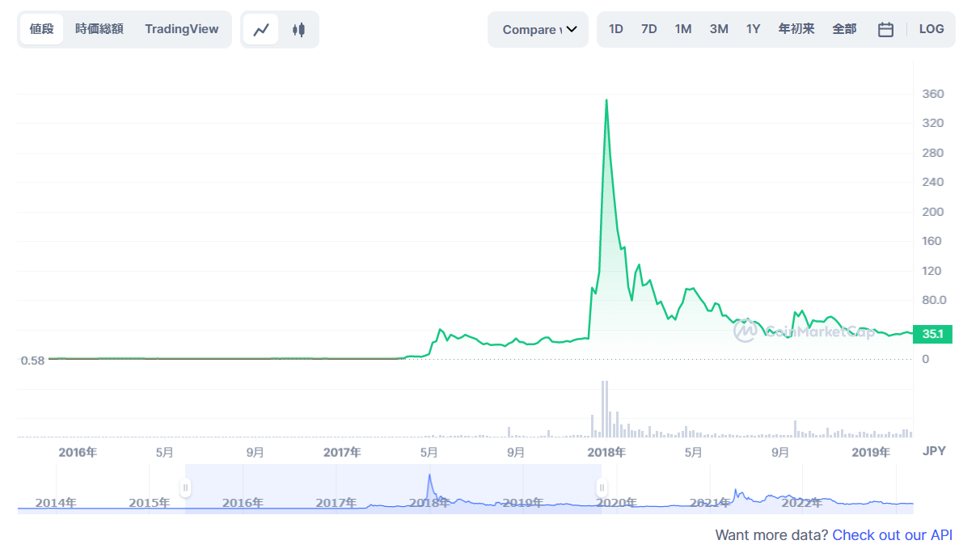
Task: Toggle logarithmic scale with the LOG button
Action: pyautogui.click(x=931, y=28)
